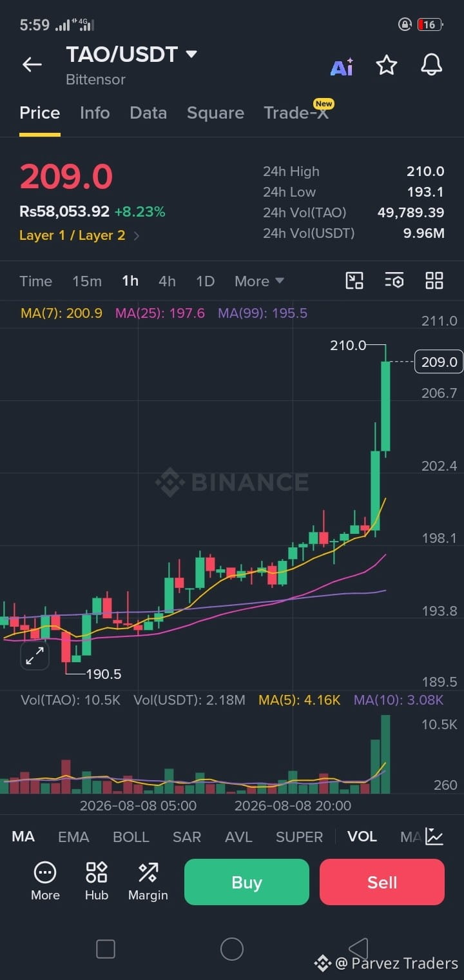Viewport: 464px width, 980px height.
Task: Expand the More timeframes dropdown
Action: (x=259, y=281)
